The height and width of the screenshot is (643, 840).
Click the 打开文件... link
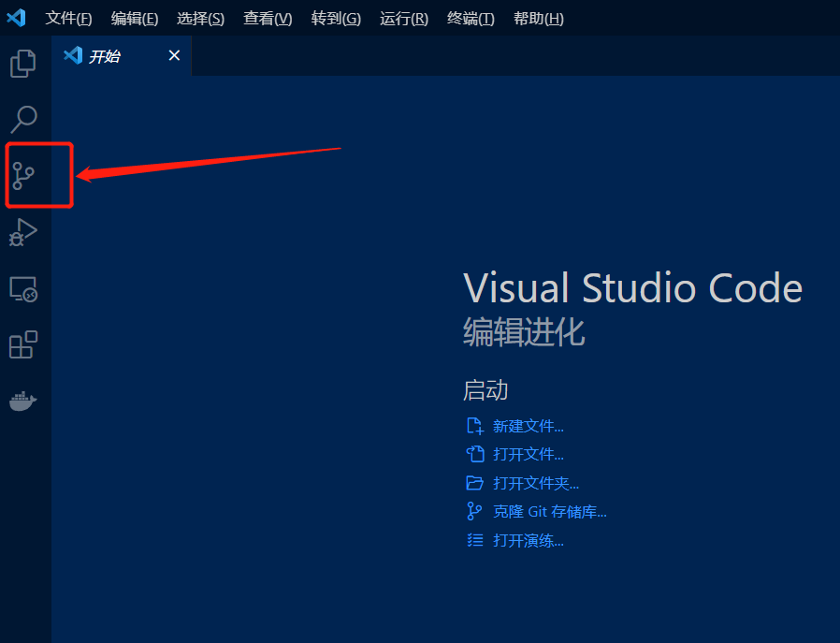[529, 455]
